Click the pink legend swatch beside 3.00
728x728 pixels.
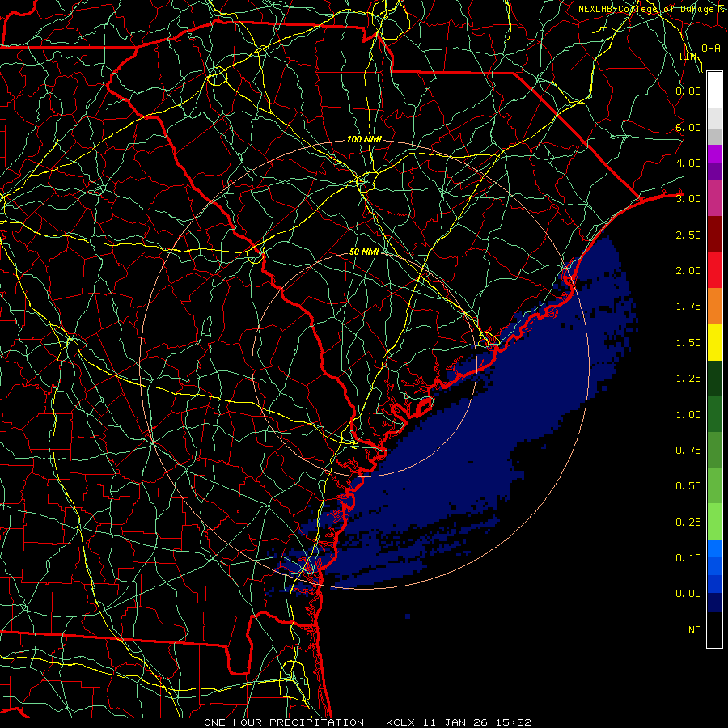(714, 198)
